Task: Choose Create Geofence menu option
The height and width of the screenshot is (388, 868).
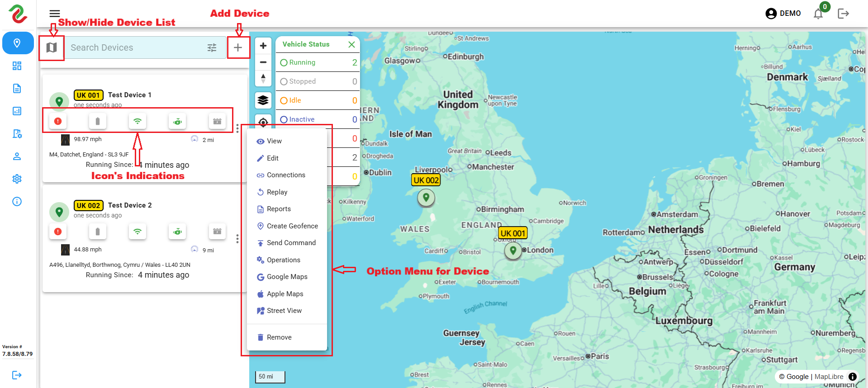Action: coord(292,226)
